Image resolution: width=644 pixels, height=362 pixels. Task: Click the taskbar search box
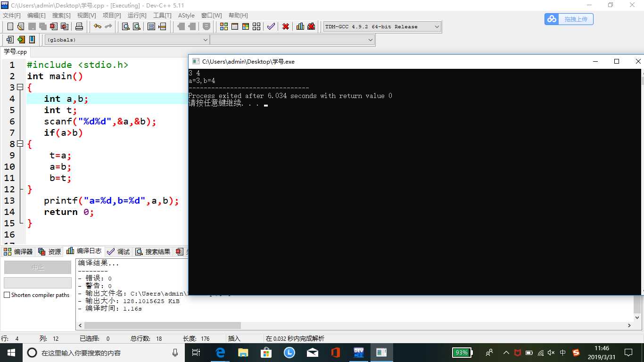click(103, 353)
